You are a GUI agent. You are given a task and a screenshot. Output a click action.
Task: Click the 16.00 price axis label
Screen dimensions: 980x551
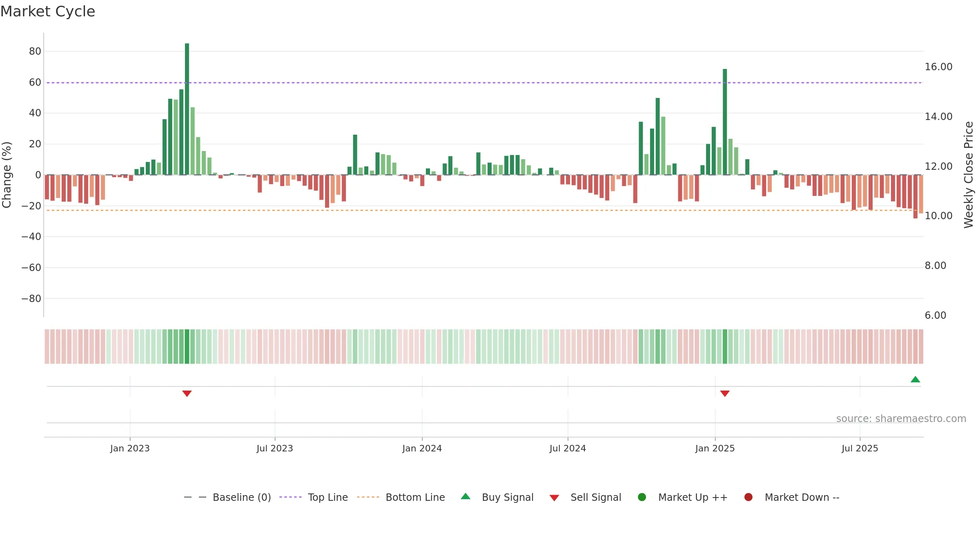point(938,67)
